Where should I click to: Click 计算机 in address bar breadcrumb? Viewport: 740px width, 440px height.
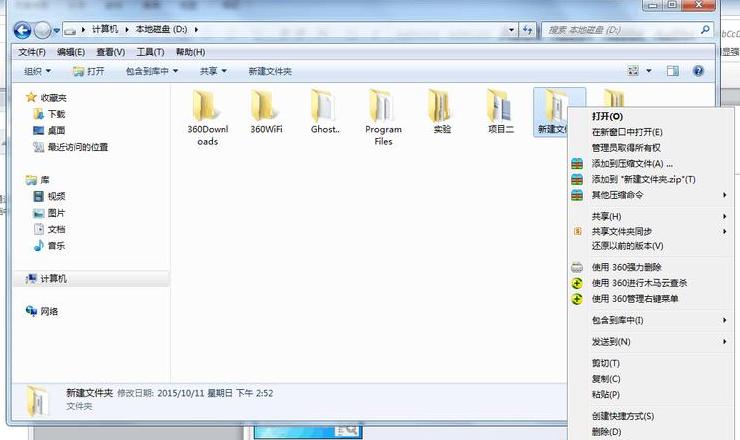coord(105,29)
